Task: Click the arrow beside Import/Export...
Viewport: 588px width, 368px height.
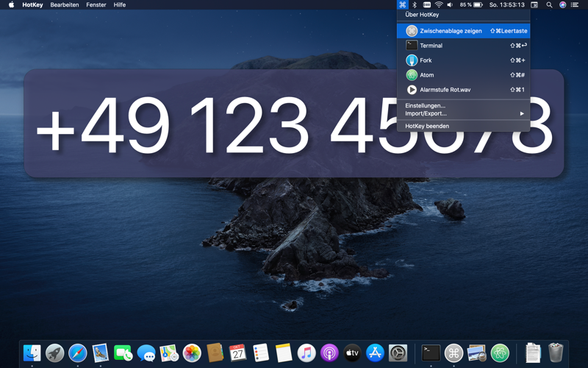Action: tap(522, 113)
